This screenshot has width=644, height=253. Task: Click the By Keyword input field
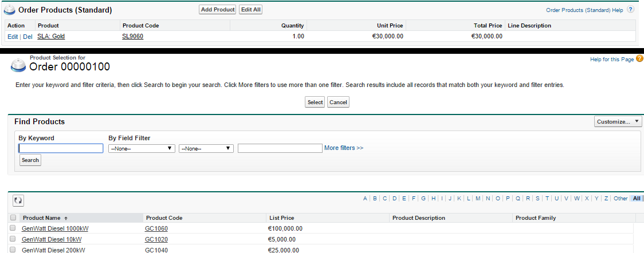61,148
